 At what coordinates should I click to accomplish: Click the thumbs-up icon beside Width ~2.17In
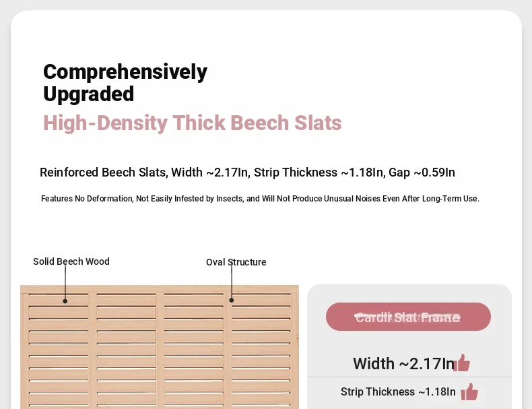462,363
